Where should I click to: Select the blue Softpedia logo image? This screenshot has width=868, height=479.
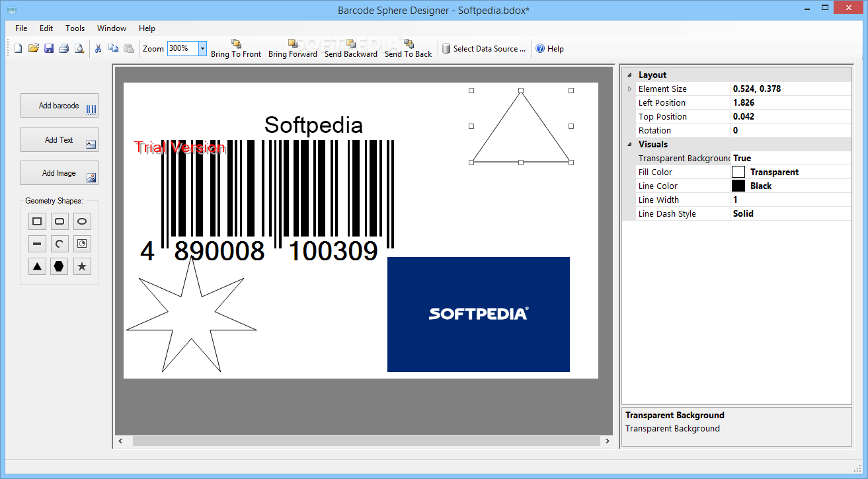tap(479, 314)
